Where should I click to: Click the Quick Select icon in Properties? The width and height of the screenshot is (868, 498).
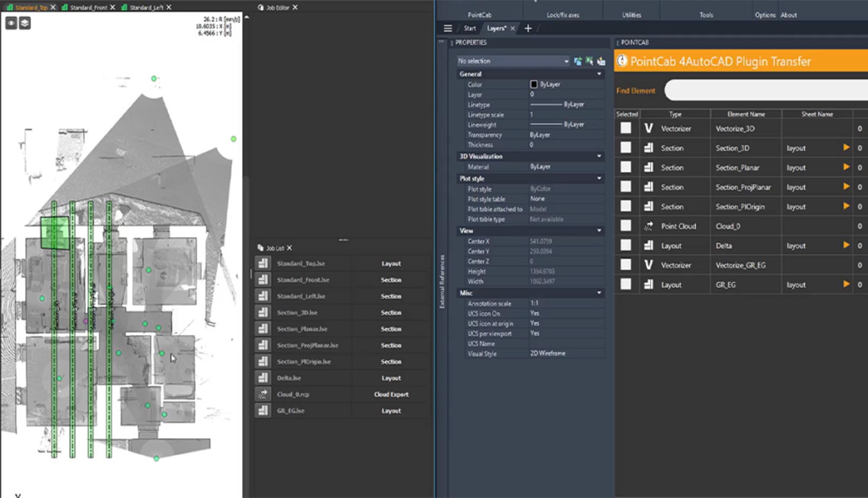pyautogui.click(x=601, y=61)
